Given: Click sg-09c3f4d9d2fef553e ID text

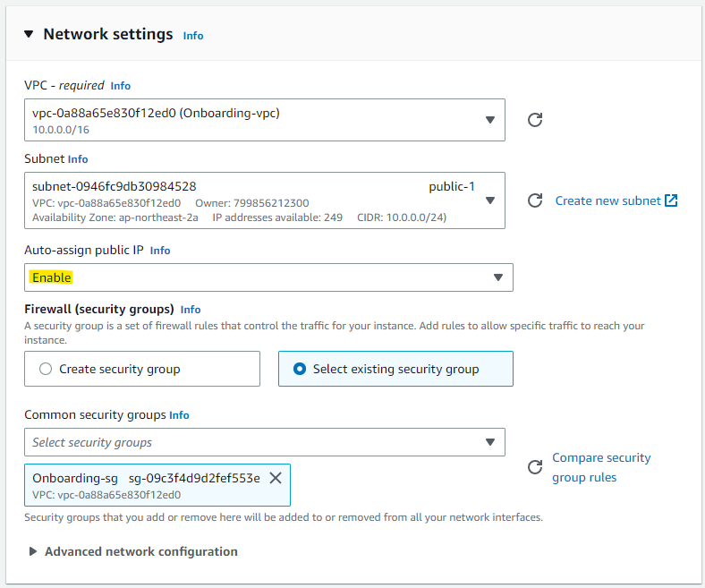Looking at the screenshot, I should 194,478.
